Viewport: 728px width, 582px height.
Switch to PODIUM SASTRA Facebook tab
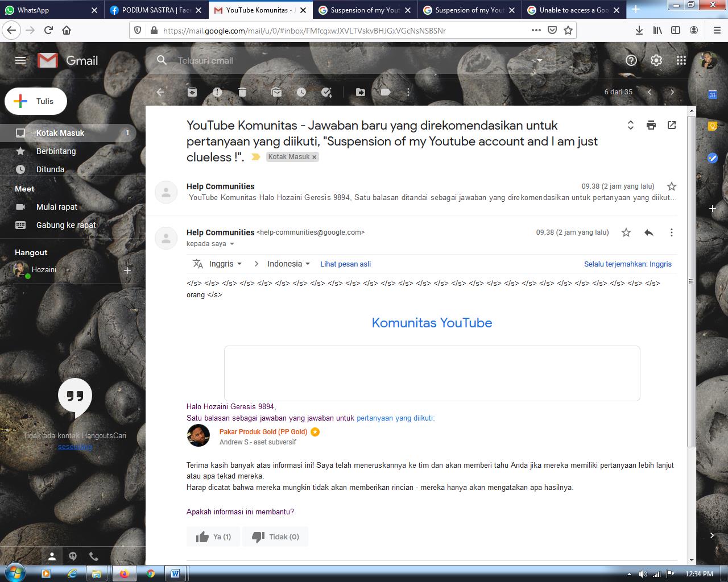156,10
